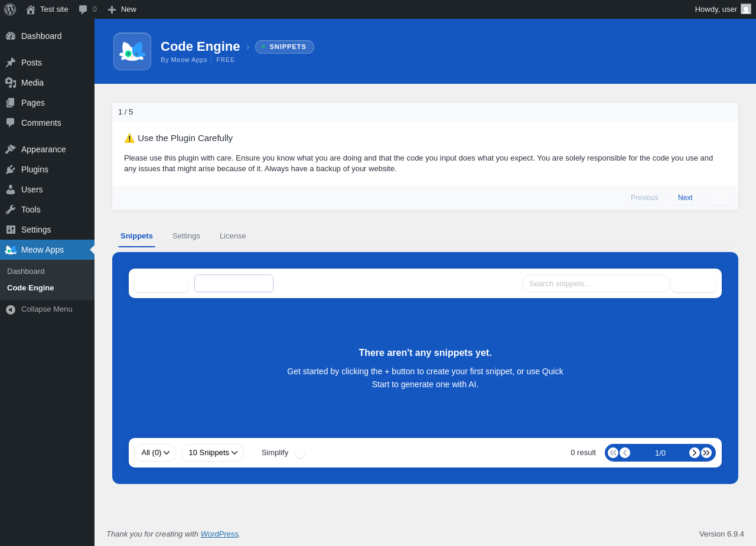756x546 pixels.
Task: Click the plus New button in admin bar
Action: point(122,9)
